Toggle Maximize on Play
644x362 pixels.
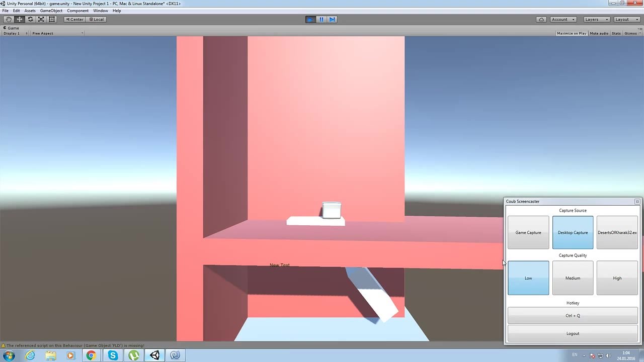coord(571,33)
